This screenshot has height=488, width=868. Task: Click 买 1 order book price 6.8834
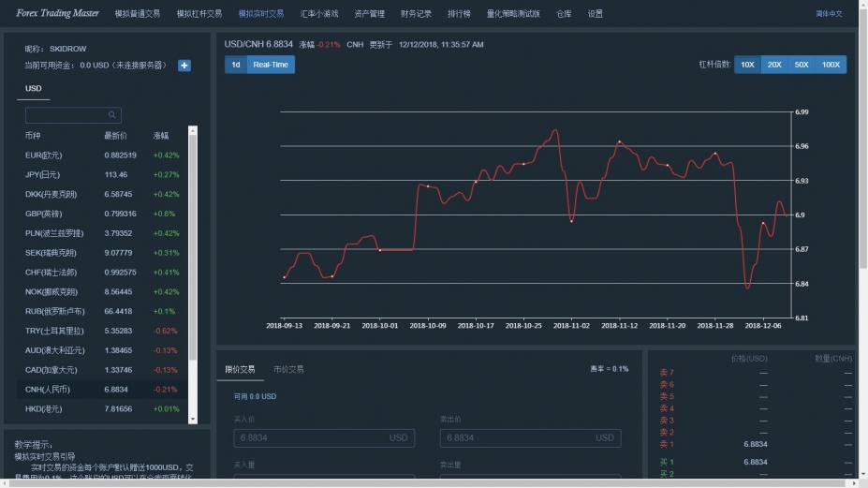[755, 462]
